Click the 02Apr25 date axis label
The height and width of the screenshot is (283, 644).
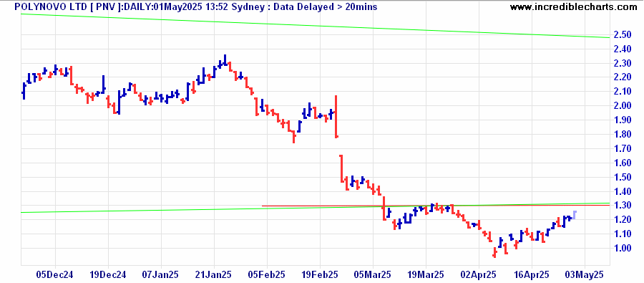coord(479,274)
